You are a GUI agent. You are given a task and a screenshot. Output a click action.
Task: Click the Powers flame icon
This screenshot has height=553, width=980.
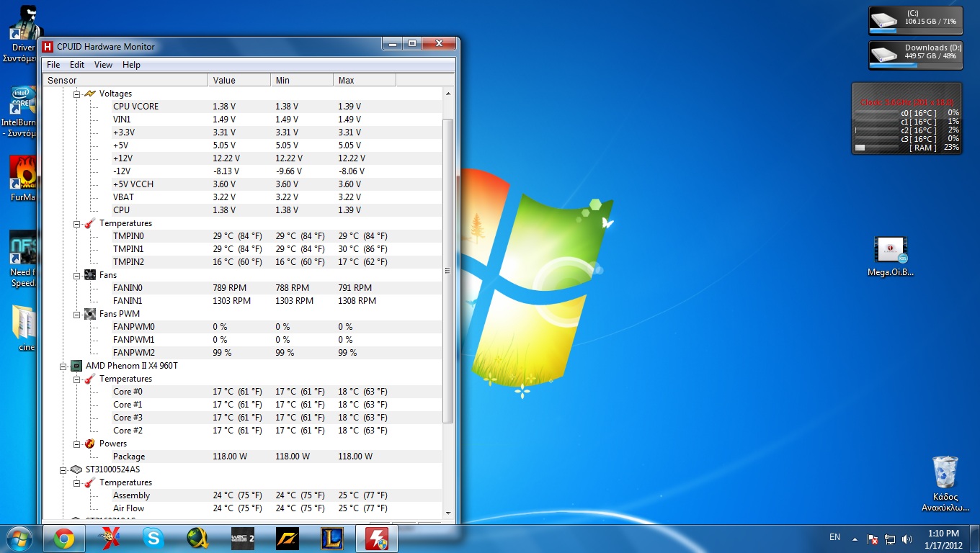click(x=90, y=444)
